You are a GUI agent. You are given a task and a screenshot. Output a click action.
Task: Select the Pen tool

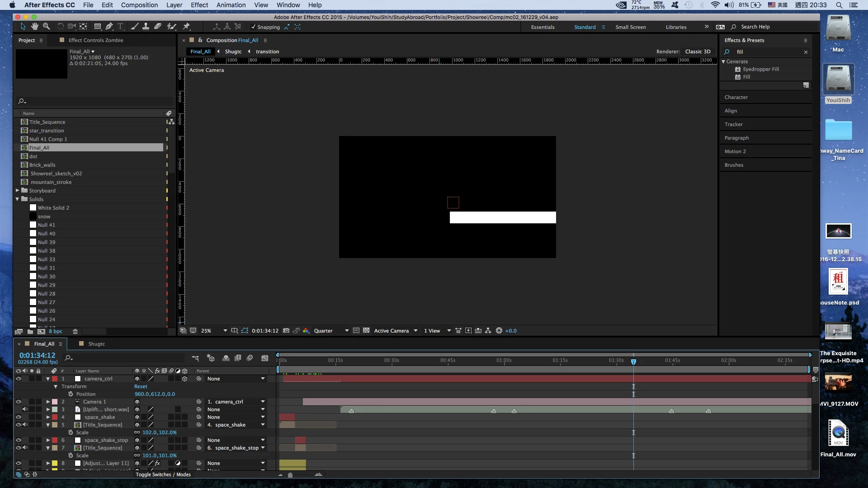tap(109, 27)
